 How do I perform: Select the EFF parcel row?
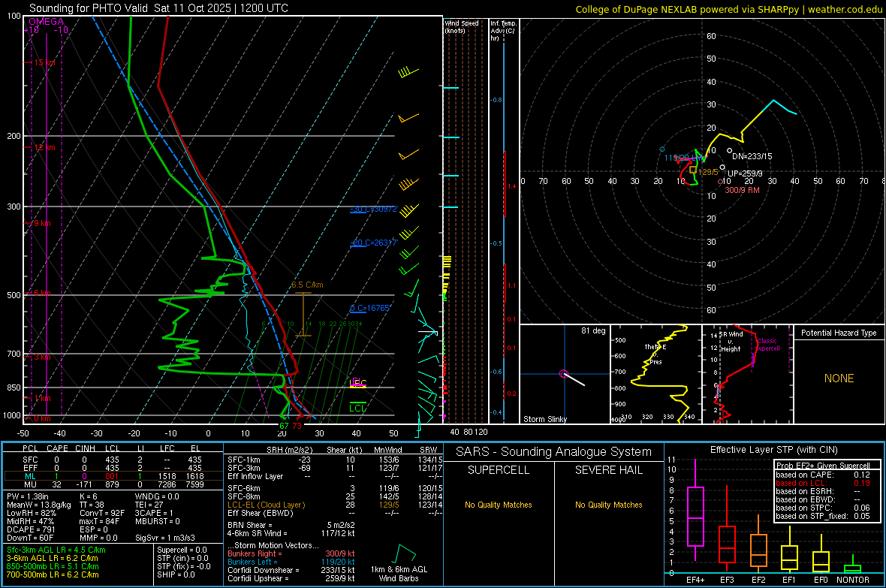click(x=112, y=468)
